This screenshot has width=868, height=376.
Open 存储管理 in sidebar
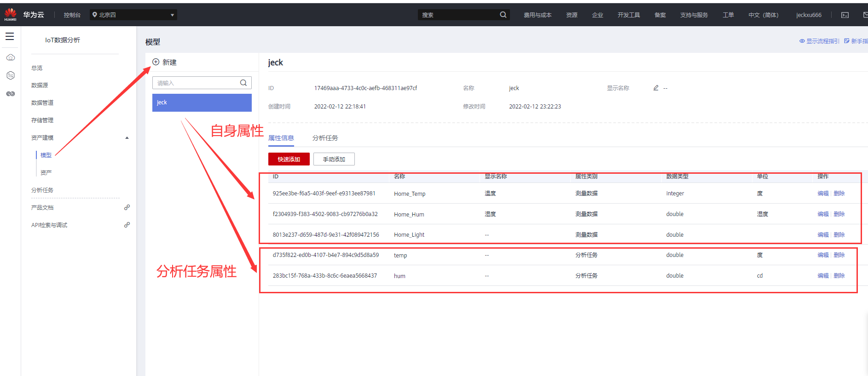(x=42, y=120)
